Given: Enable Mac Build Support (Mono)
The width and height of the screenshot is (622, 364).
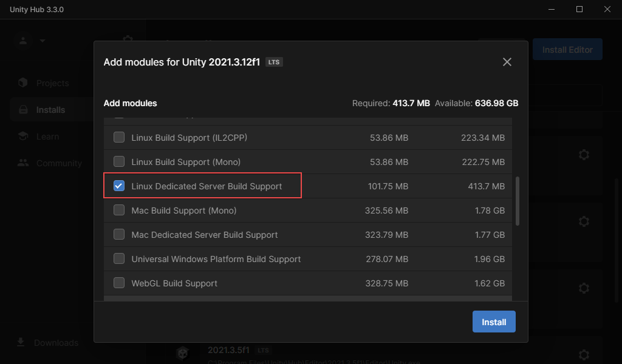Looking at the screenshot, I should click(119, 211).
